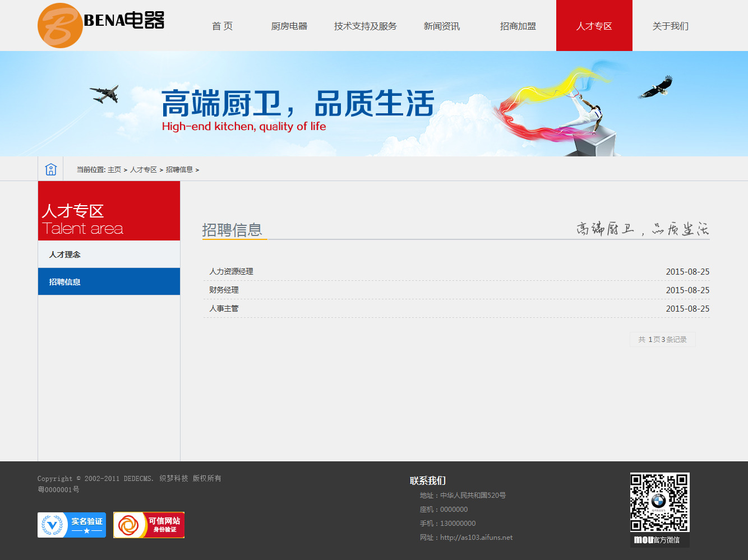Click the blue real-name verification badge
Viewport: 748px width, 560px height.
pyautogui.click(x=72, y=525)
